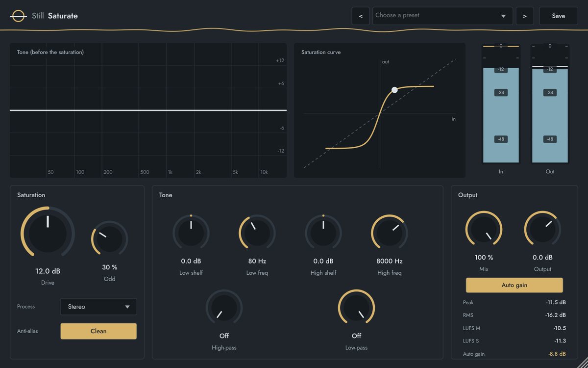
Task: Toggle the Clean anti-alias button
Action: pyautogui.click(x=98, y=331)
